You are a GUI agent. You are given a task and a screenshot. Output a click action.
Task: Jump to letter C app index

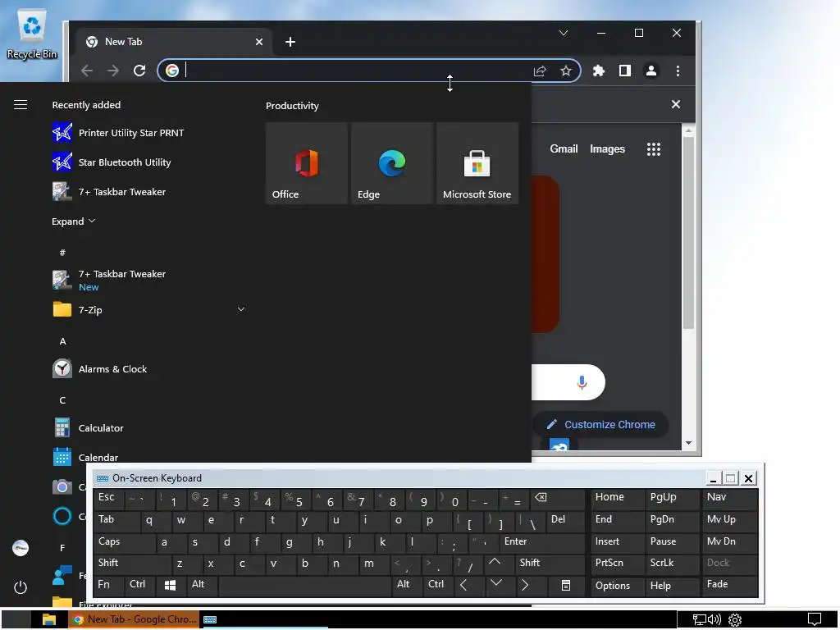coord(62,399)
